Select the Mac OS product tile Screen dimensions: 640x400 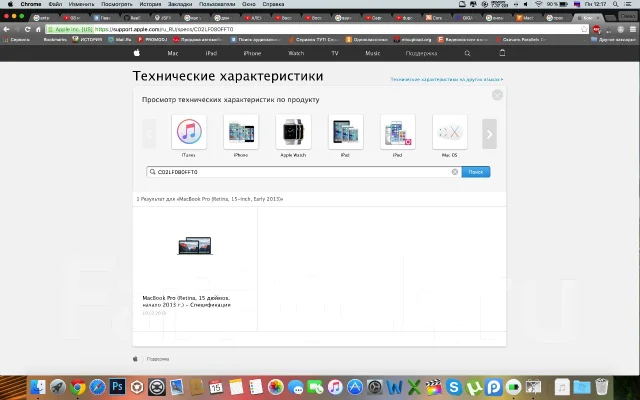coord(449,132)
